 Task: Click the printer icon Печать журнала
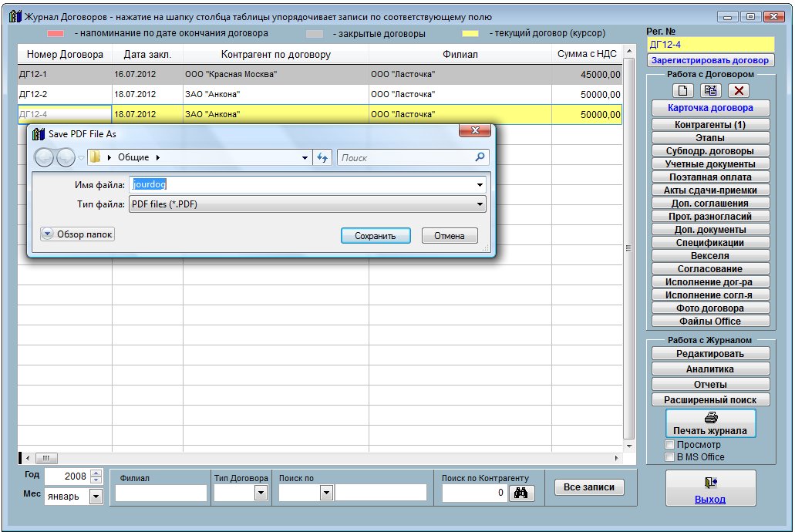tap(710, 417)
